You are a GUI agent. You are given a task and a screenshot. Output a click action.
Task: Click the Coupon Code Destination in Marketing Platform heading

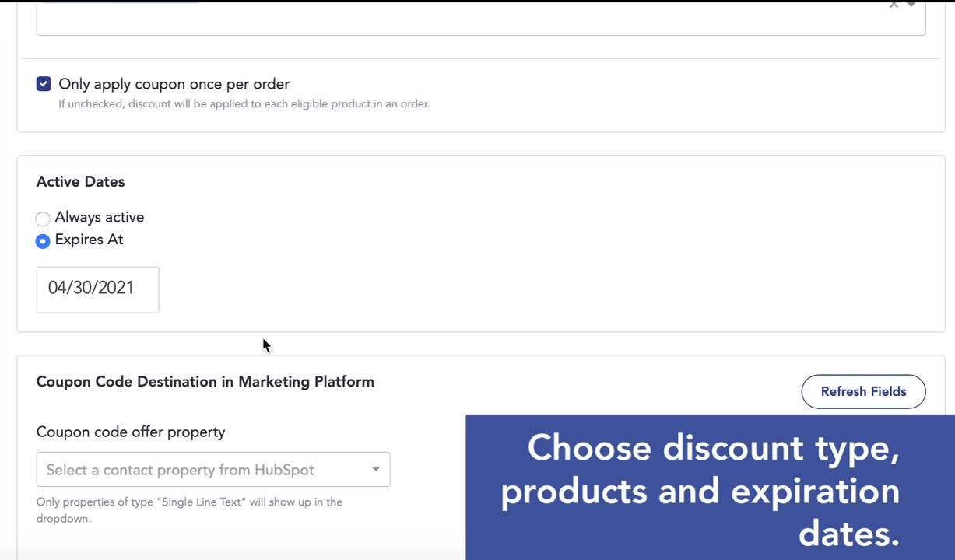205,382
